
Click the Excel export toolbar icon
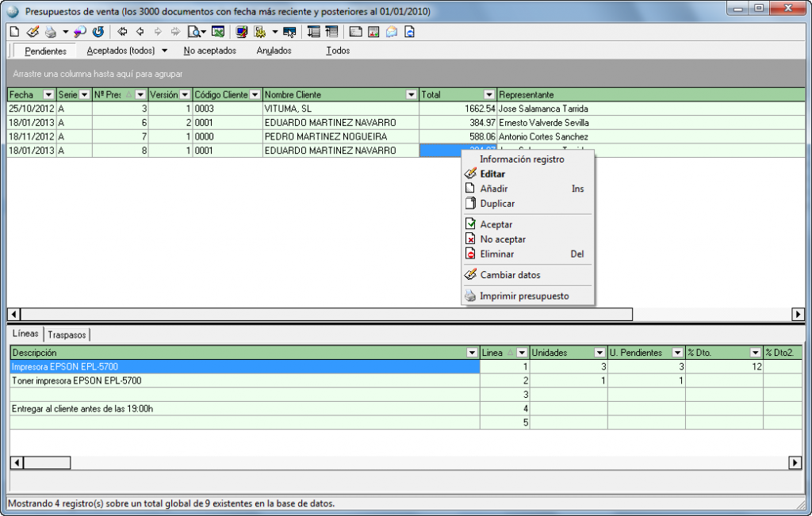[x=218, y=32]
